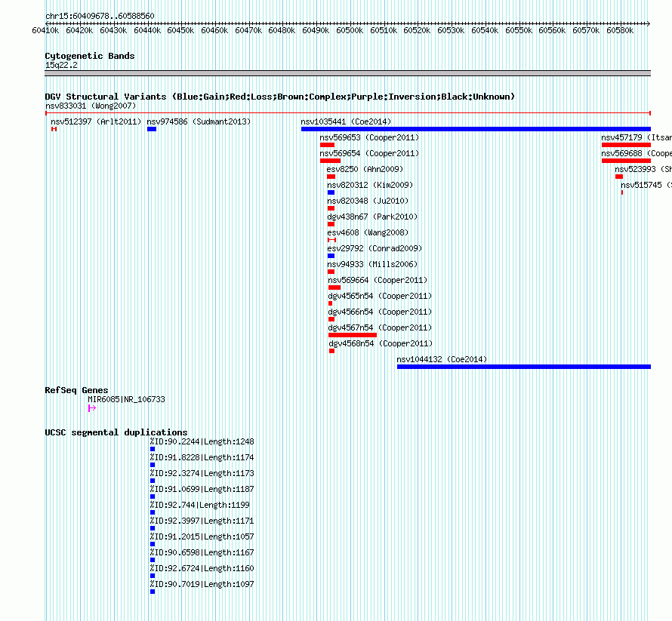Click the 60540k ruler position label
This screenshot has height=621, width=672.
coord(485,30)
